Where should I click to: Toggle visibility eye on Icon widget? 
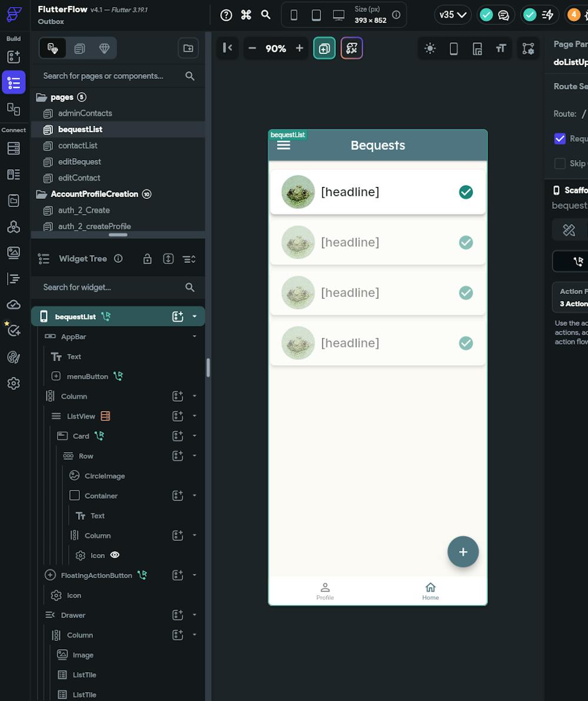[x=115, y=555]
